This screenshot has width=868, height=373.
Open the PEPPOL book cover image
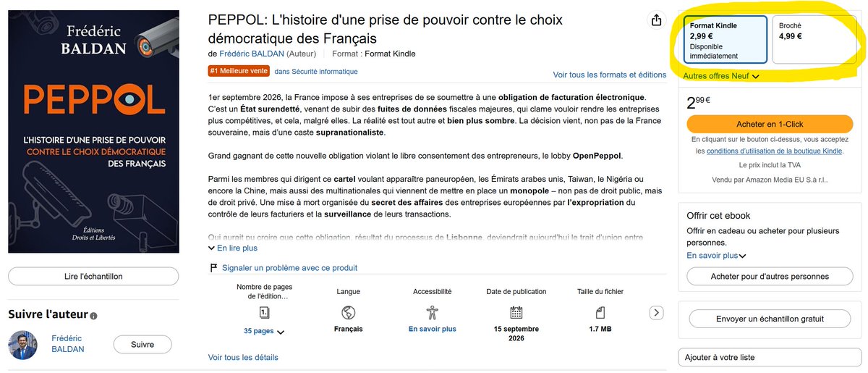[x=93, y=131]
